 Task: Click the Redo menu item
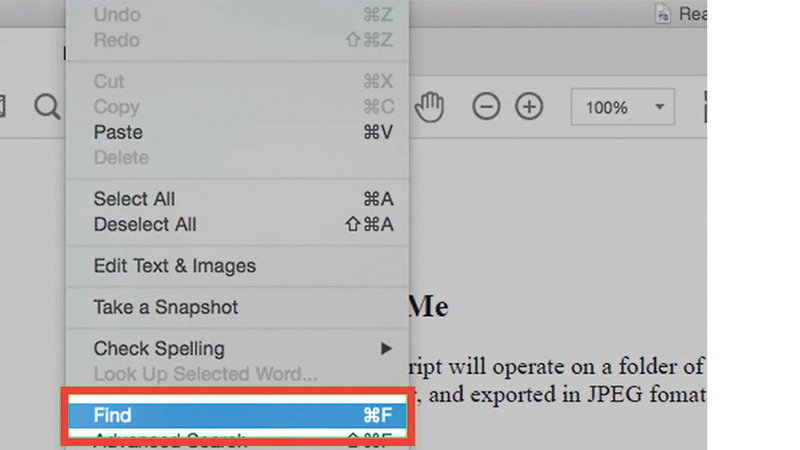116,40
